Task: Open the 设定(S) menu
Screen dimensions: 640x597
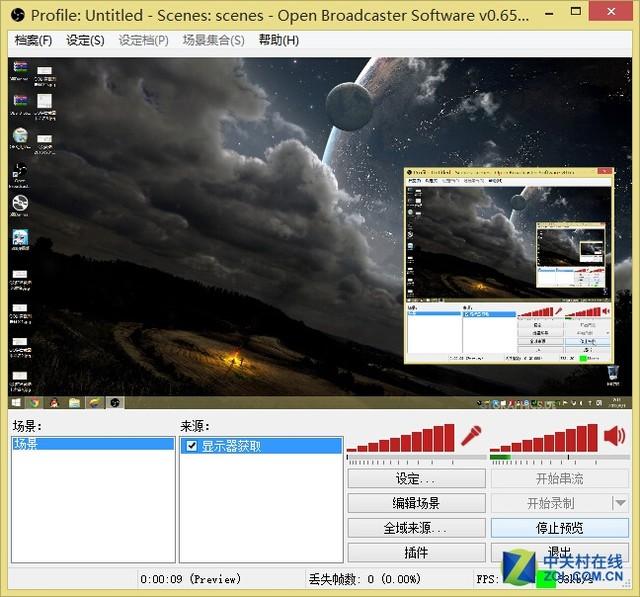Action: 85,40
